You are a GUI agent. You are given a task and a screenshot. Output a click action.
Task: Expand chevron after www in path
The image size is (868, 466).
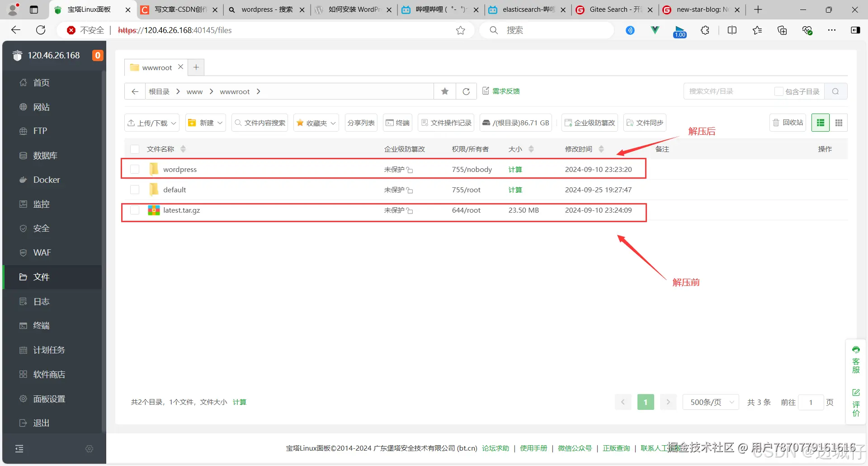click(211, 91)
